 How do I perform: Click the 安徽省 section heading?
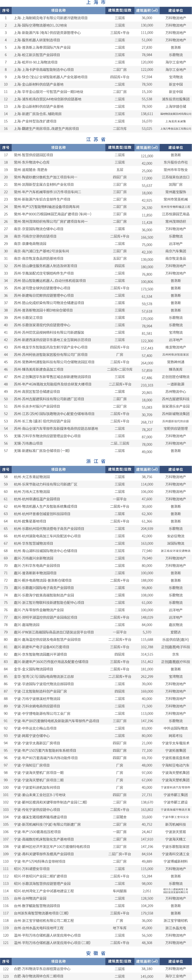point(96,953)
